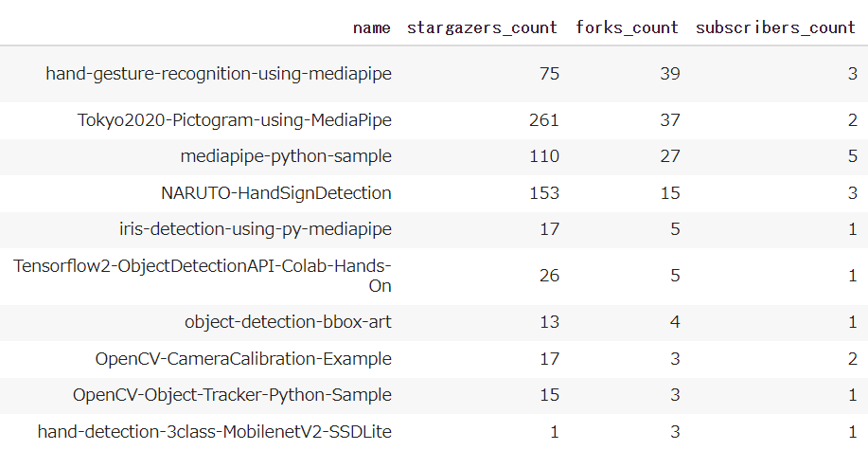Click stargazers value 26 for Tensorflow2-ObjectDetectionAPI
Viewport: 868px width, 450px height.
549,276
